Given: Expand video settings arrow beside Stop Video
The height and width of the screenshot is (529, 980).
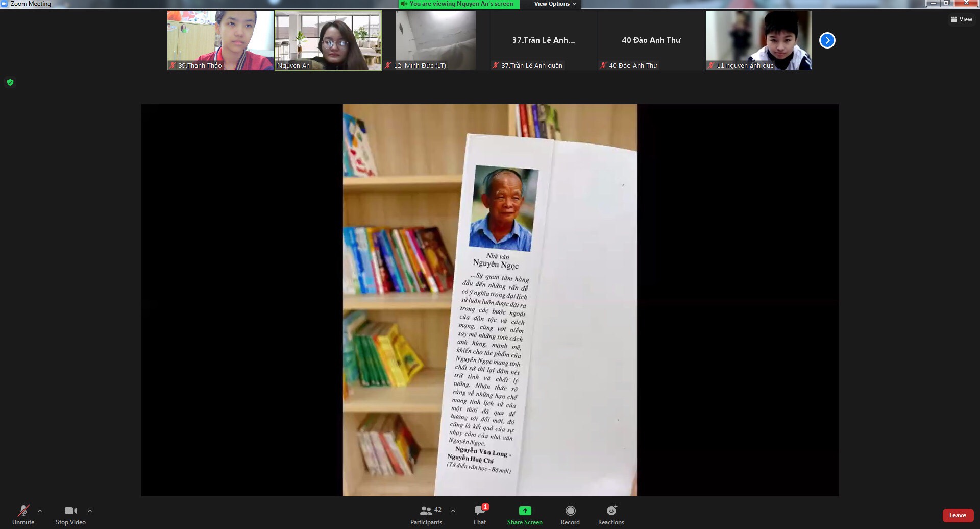Looking at the screenshot, I should coord(90,511).
